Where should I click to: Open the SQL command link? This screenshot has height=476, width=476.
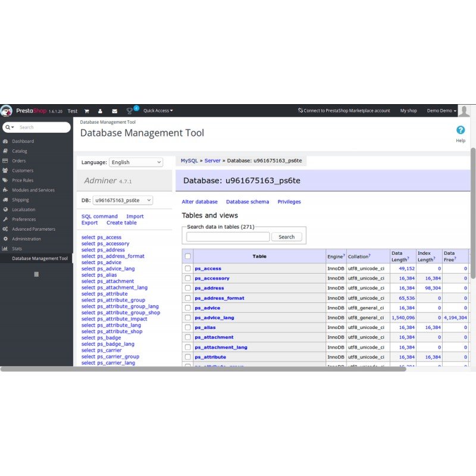pyautogui.click(x=99, y=216)
